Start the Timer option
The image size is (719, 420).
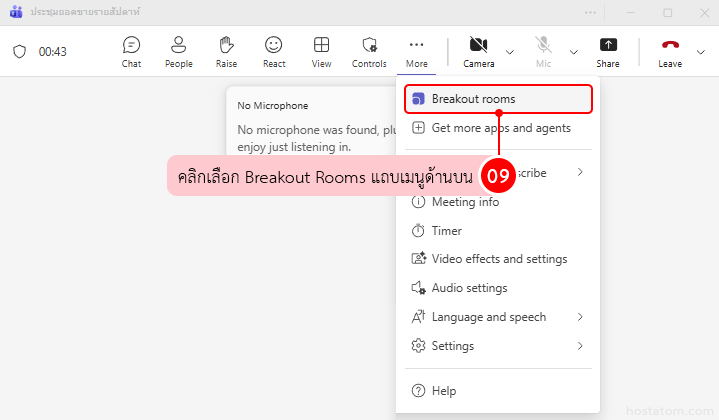(498, 231)
